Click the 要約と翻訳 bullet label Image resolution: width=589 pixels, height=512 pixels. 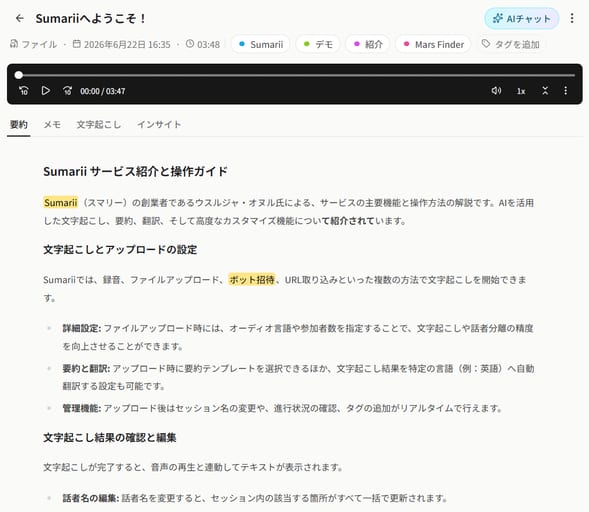pyautogui.click(x=86, y=369)
